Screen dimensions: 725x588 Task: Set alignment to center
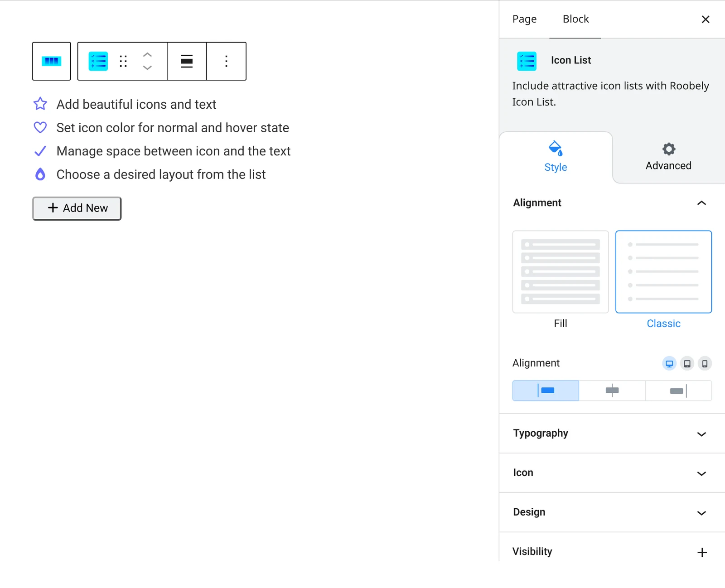(x=612, y=390)
